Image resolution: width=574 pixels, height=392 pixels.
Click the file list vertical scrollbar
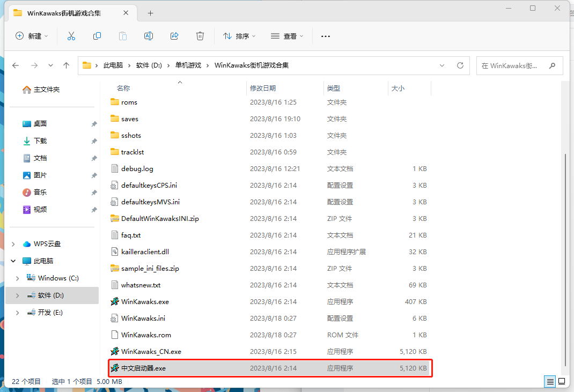(565, 260)
